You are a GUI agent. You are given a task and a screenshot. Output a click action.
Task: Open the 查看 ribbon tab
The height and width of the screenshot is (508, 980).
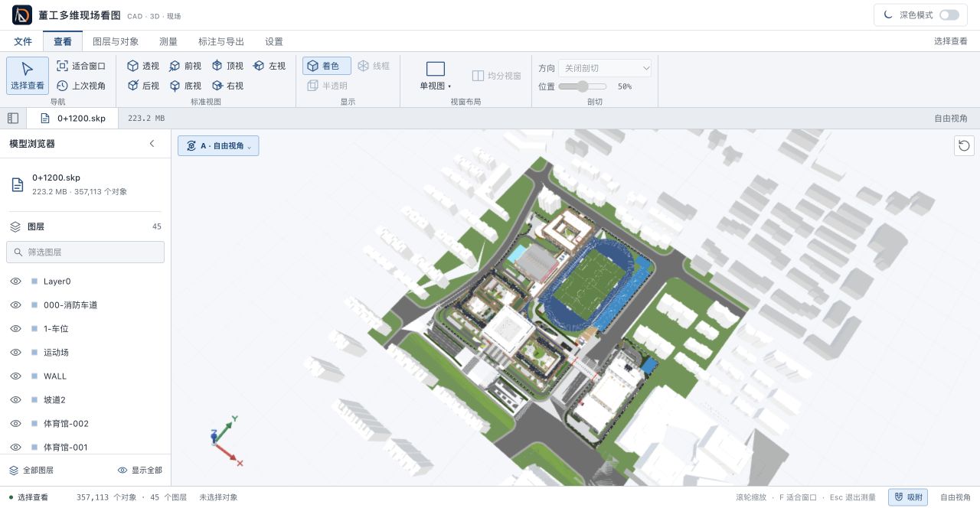[63, 41]
